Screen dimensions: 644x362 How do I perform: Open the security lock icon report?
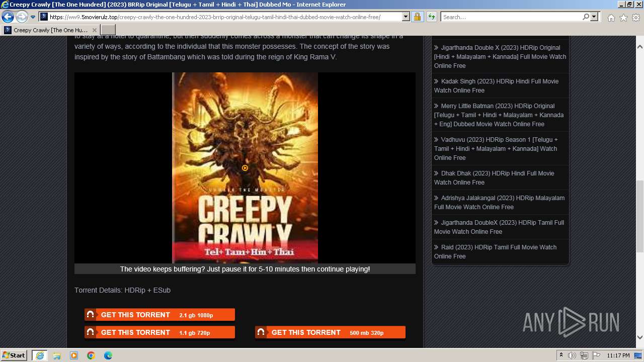(417, 17)
